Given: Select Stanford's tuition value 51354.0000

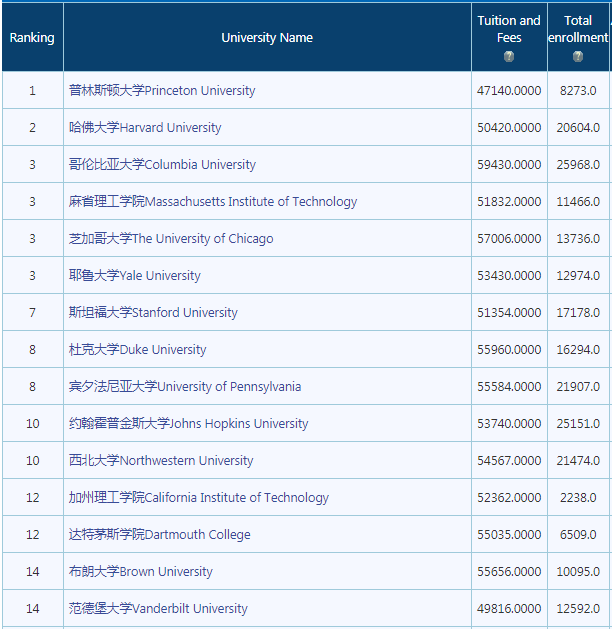Looking at the screenshot, I should tap(509, 312).
